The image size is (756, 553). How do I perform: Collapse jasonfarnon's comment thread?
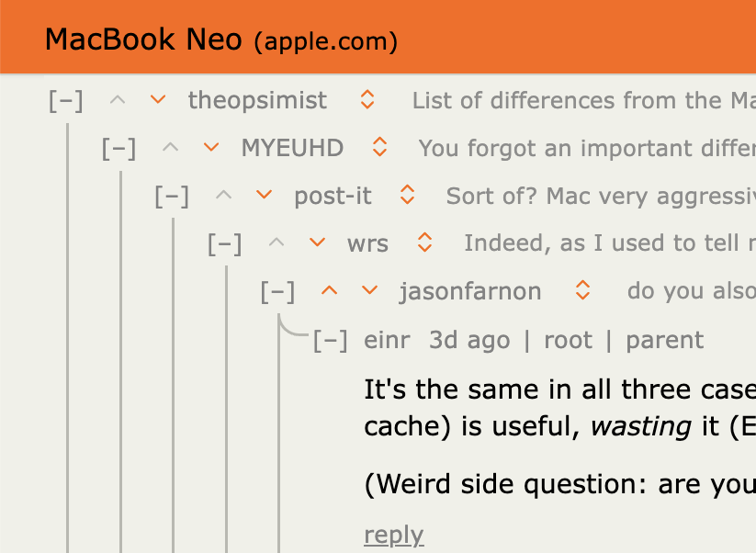[276, 290]
